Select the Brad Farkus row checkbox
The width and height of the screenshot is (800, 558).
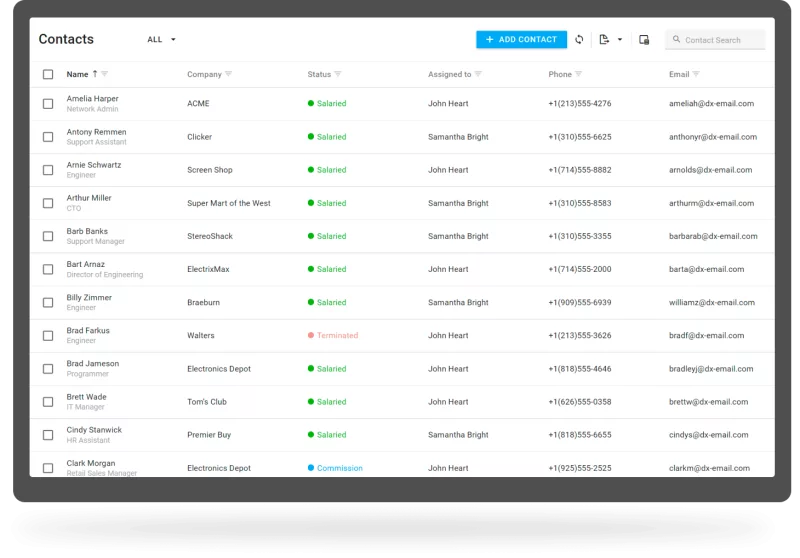click(x=48, y=336)
